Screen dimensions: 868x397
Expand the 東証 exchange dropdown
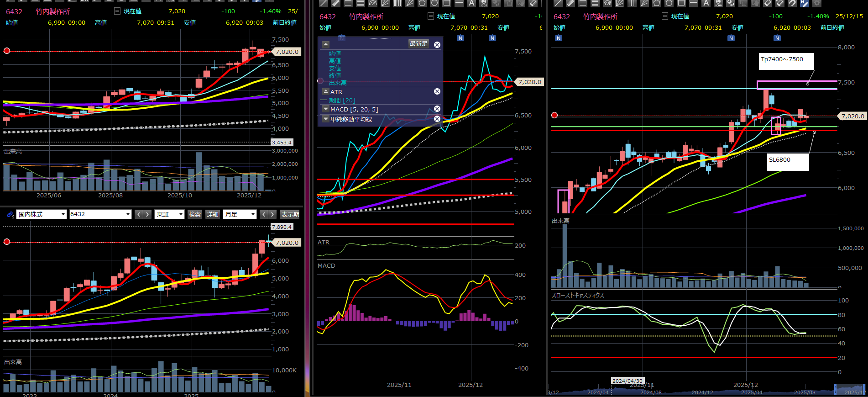point(169,214)
